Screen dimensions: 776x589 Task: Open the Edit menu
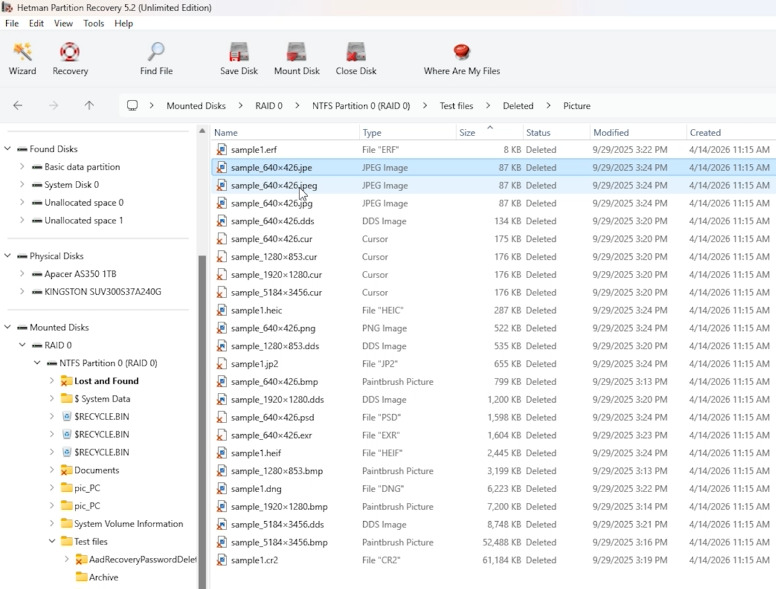(x=36, y=23)
